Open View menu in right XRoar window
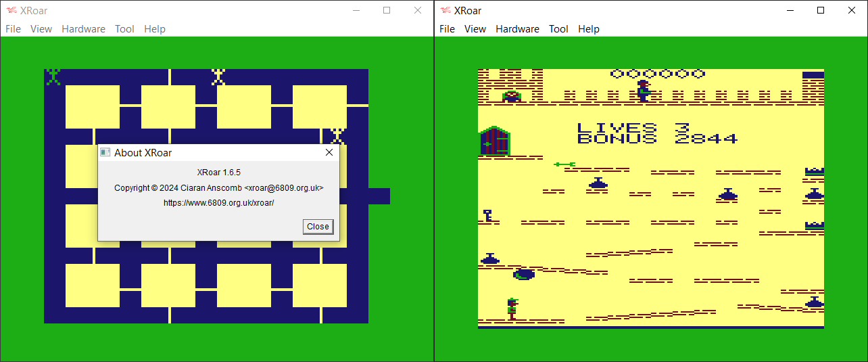The width and height of the screenshot is (868, 362). pos(475,29)
